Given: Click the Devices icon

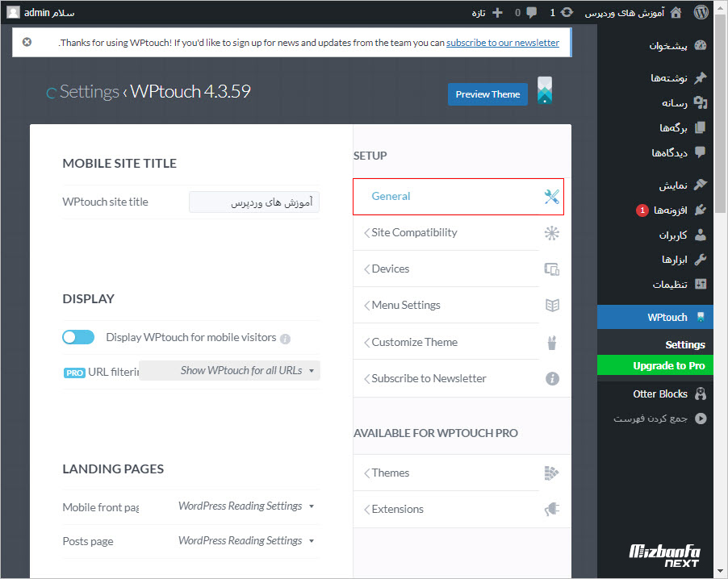Looking at the screenshot, I should pos(551,269).
